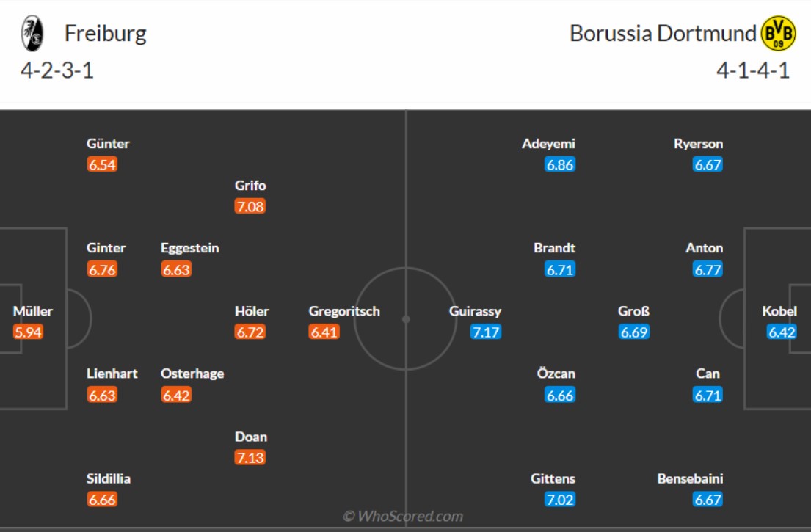Click the Borussia Dortmund BVB logo

(778, 34)
